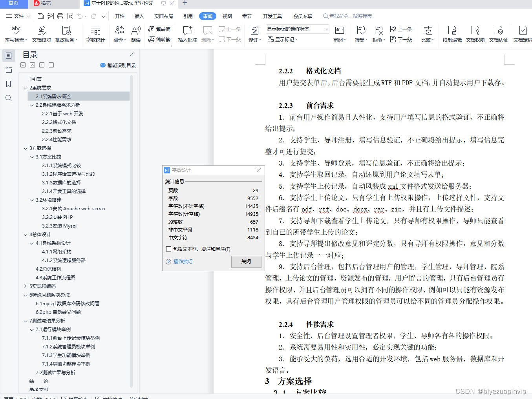Image resolution: width=532 pixels, height=399 pixels.
Task: Click the print icon in quick toolbar
Action: pyautogui.click(x=60, y=16)
